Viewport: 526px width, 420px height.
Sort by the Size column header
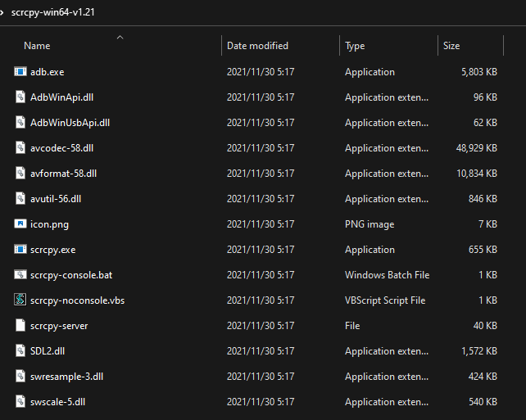pyautogui.click(x=451, y=46)
